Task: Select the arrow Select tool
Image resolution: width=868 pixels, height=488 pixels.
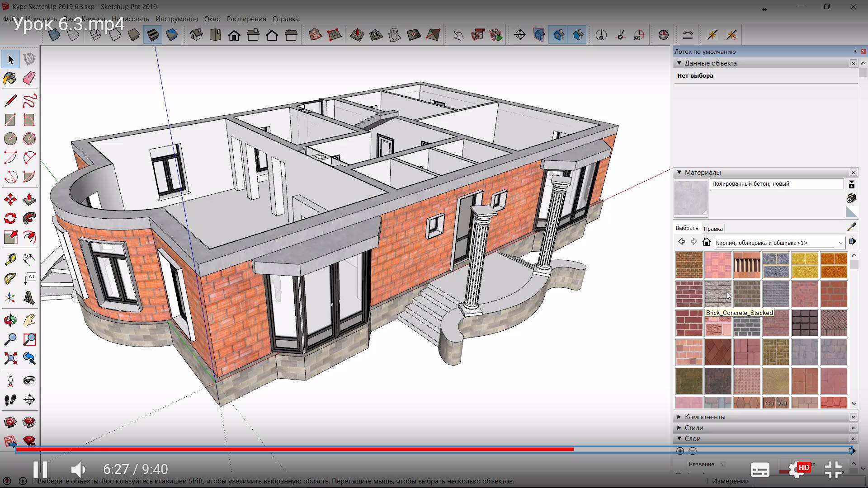Action: [x=10, y=59]
